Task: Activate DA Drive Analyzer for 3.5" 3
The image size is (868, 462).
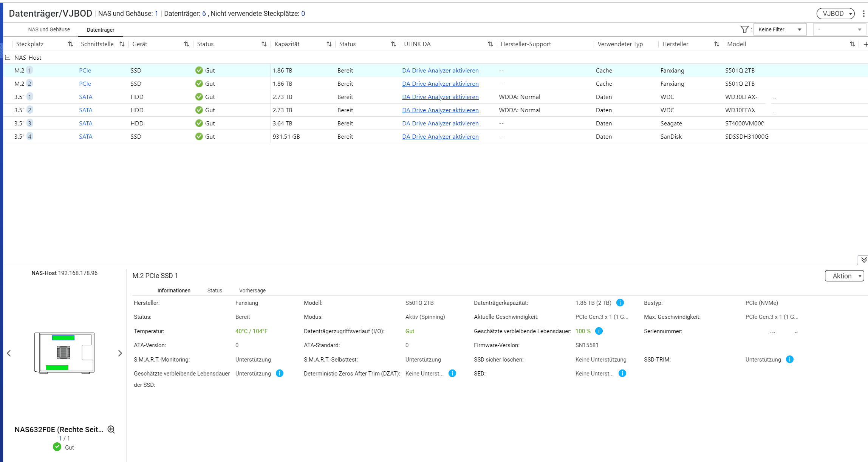Action: click(x=440, y=123)
